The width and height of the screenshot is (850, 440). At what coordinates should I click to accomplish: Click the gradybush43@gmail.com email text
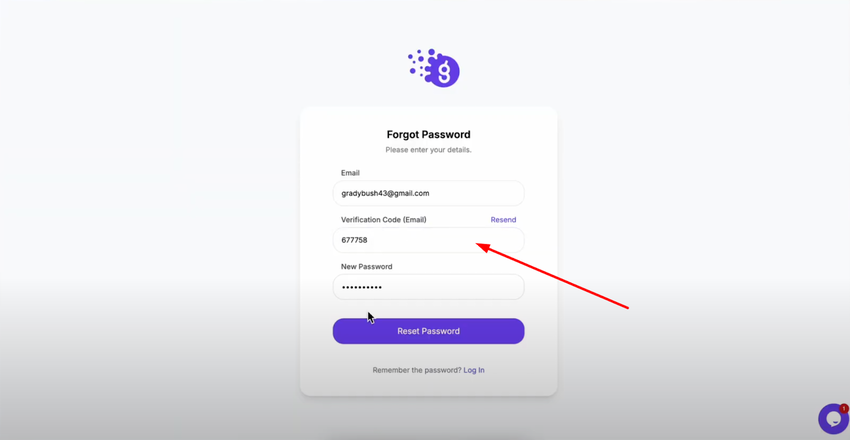pos(385,193)
